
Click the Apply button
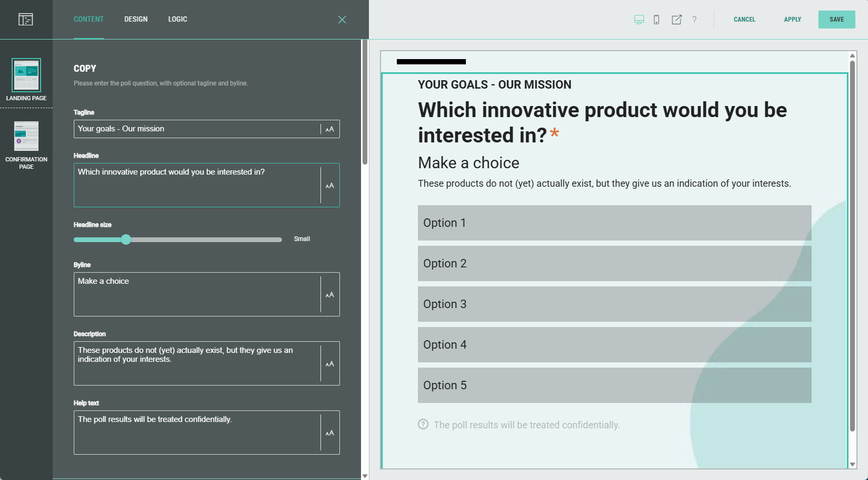point(792,20)
